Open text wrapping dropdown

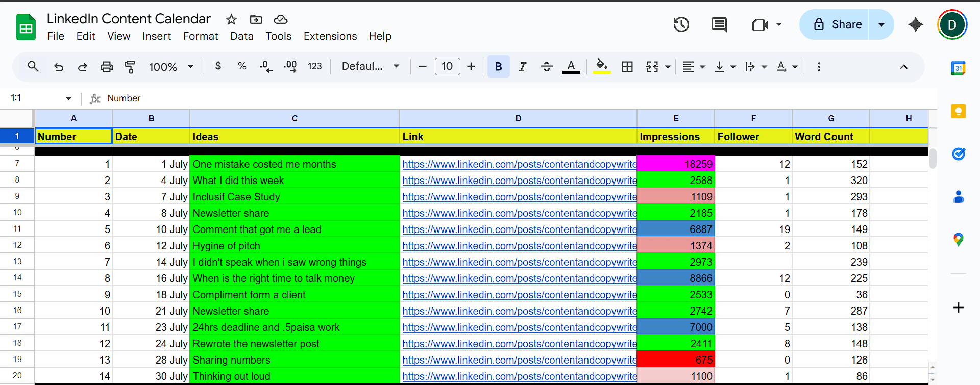click(x=756, y=67)
